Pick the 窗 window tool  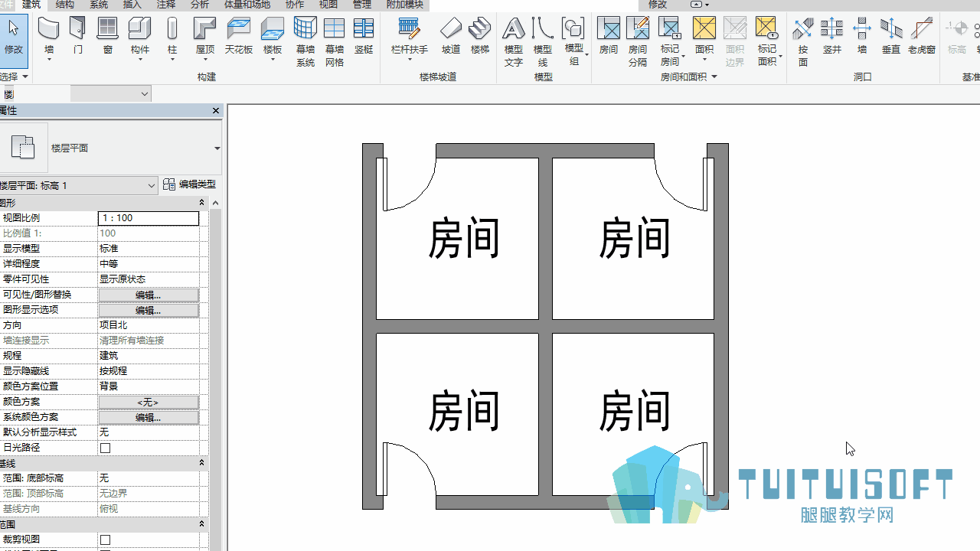(108, 37)
